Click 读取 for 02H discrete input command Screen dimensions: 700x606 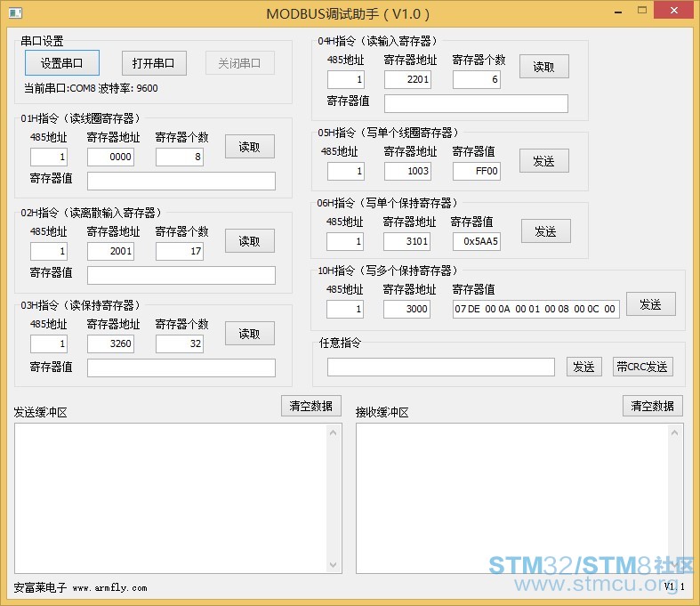click(x=250, y=241)
